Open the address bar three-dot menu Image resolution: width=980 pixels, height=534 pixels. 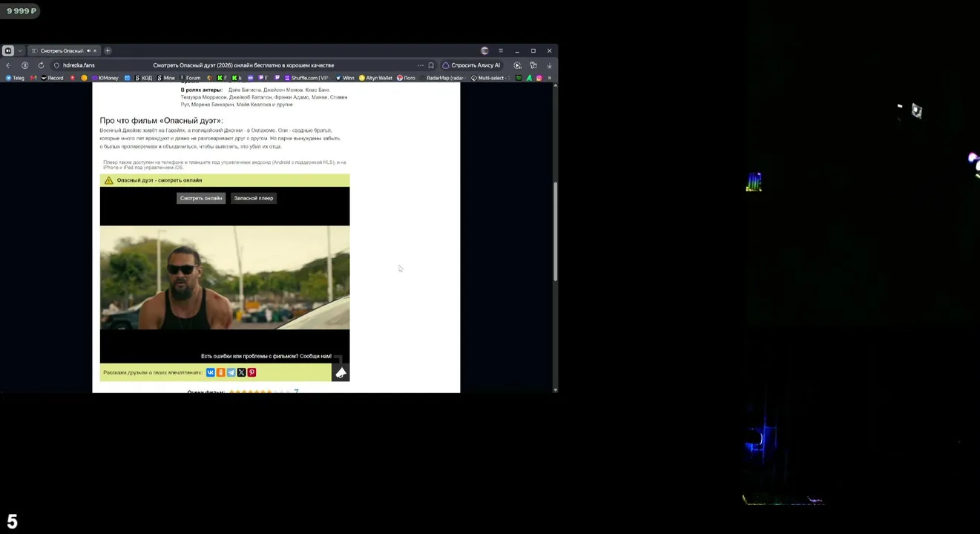click(x=421, y=65)
